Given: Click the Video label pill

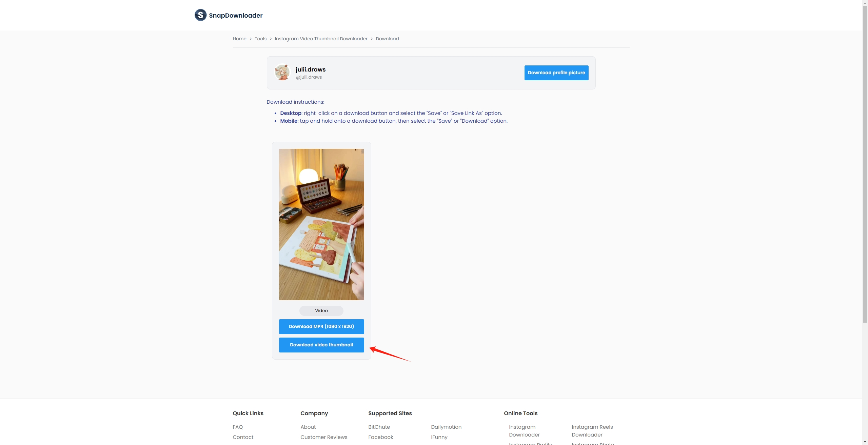Looking at the screenshot, I should [321, 310].
